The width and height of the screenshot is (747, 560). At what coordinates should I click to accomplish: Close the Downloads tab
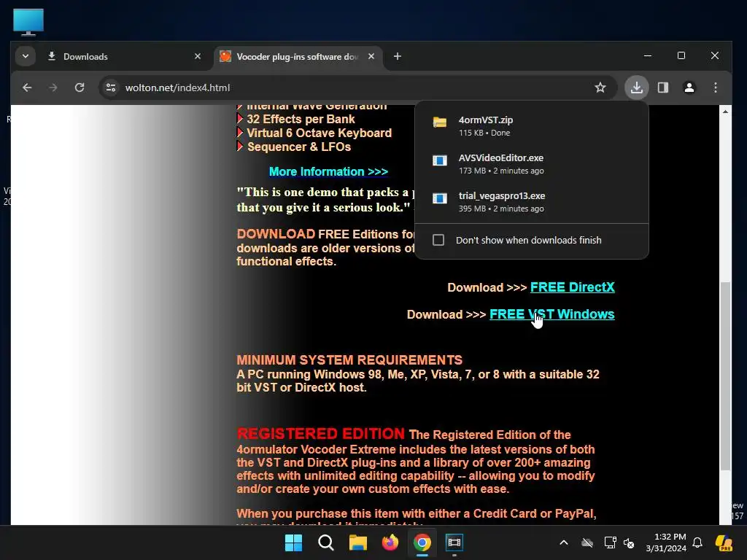198,57
